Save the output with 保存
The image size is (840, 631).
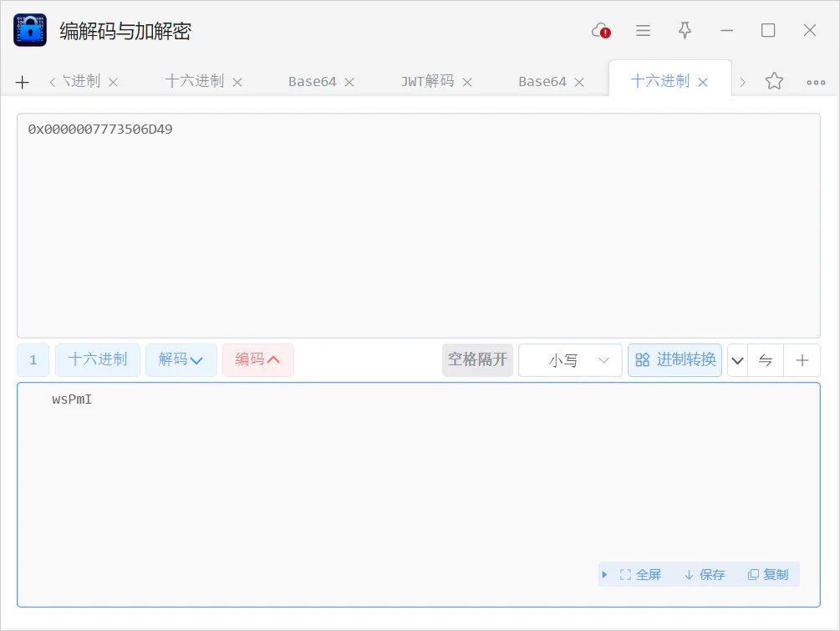click(705, 575)
